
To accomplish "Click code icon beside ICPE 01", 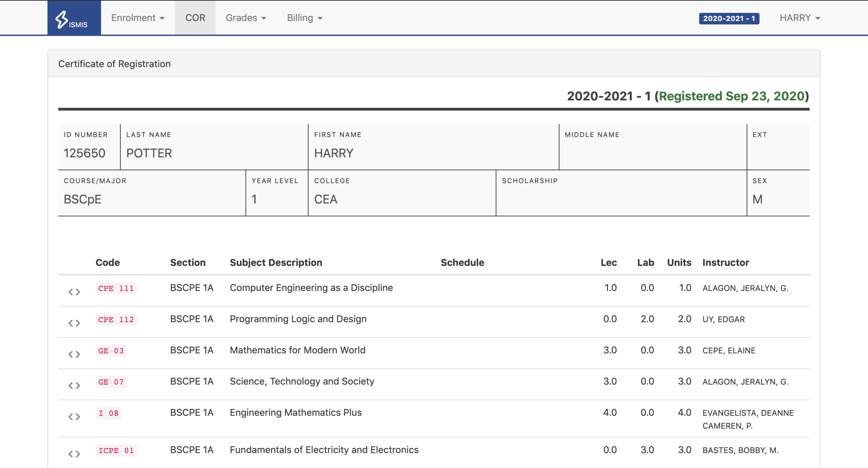I will coord(74,454).
